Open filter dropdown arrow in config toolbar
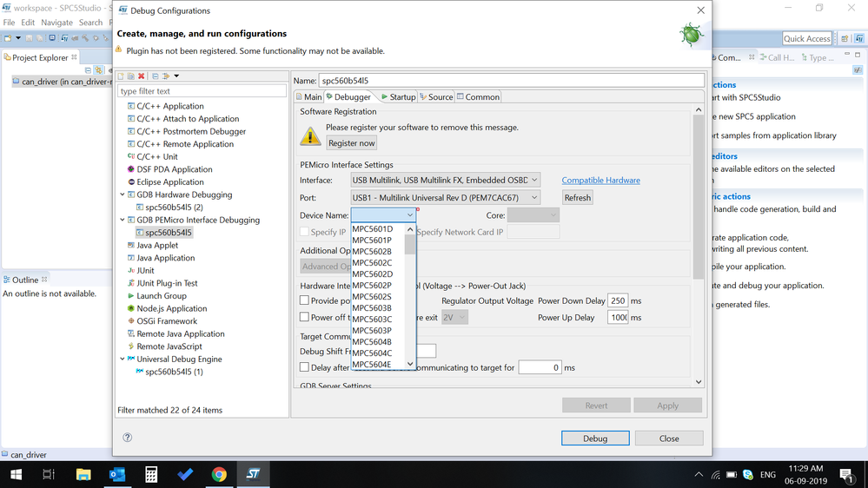 click(176, 76)
